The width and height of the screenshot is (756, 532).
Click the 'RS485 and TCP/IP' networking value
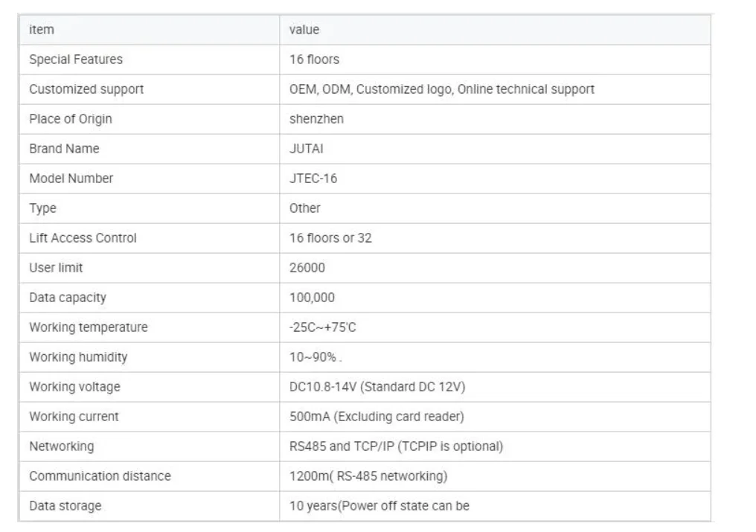click(x=396, y=446)
